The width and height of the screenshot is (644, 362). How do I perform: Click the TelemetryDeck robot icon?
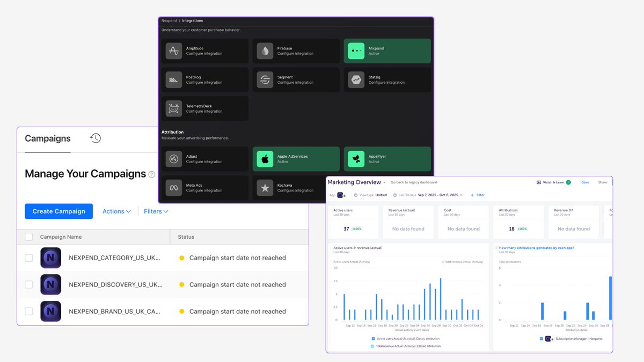(174, 109)
